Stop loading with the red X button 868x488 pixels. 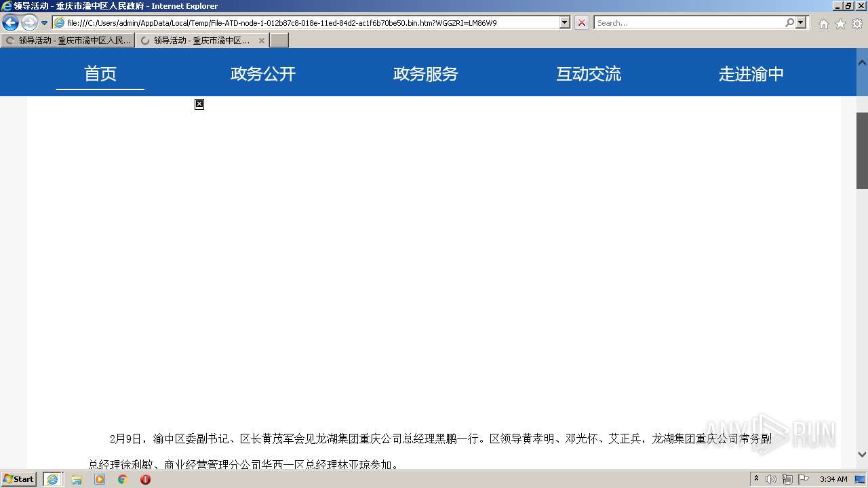coord(582,22)
